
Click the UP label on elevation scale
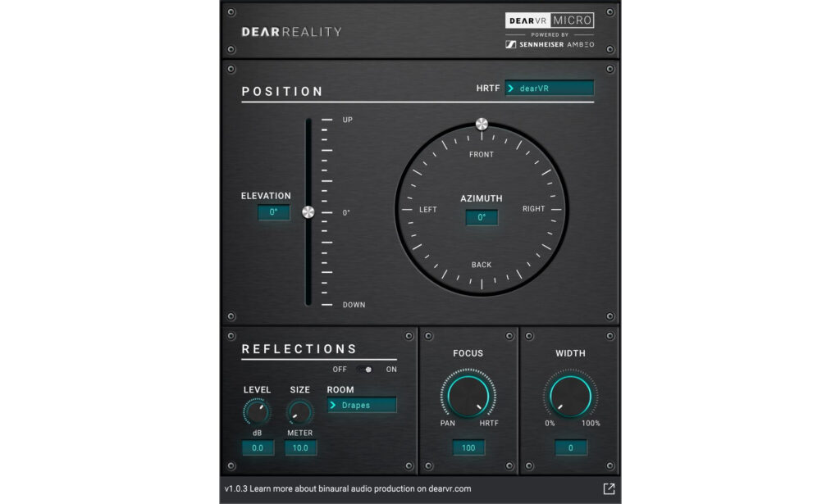pos(348,120)
